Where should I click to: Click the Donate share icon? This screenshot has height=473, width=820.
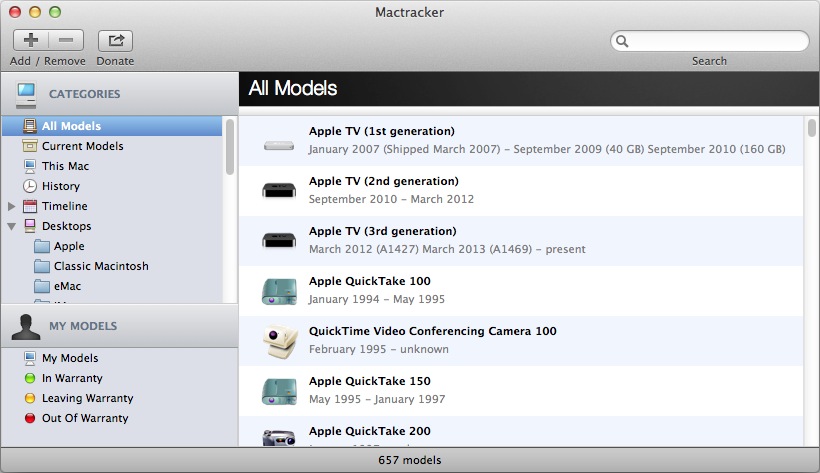(x=115, y=41)
